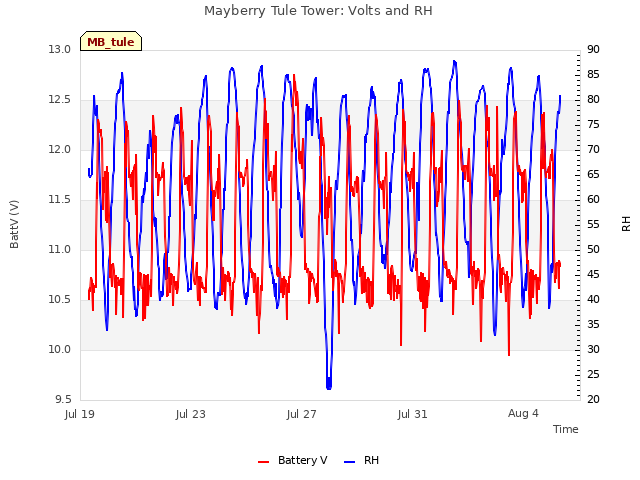Click the 12.0 voltage tick label
This screenshot has width=640, height=480.
[x=60, y=149]
